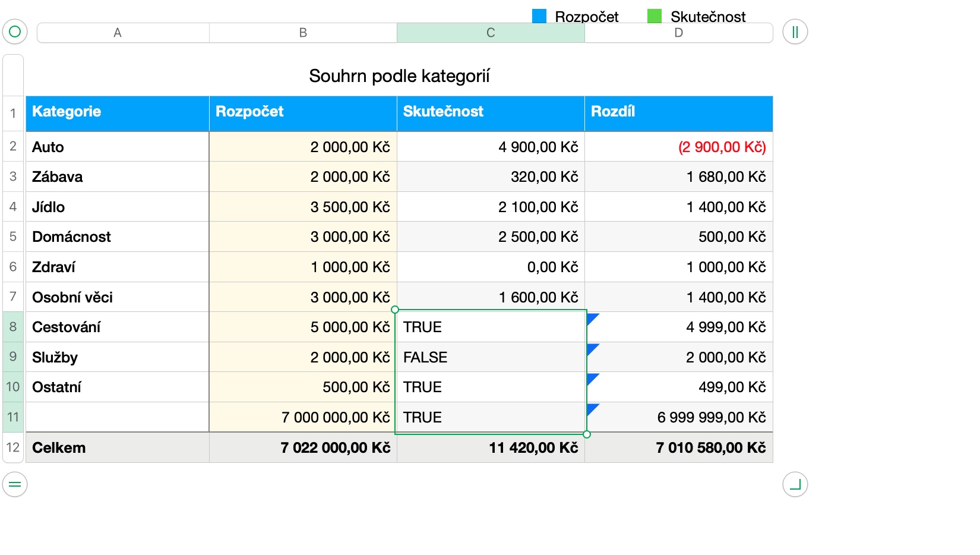
Task: Click the table resize corner handle
Action: (x=795, y=484)
